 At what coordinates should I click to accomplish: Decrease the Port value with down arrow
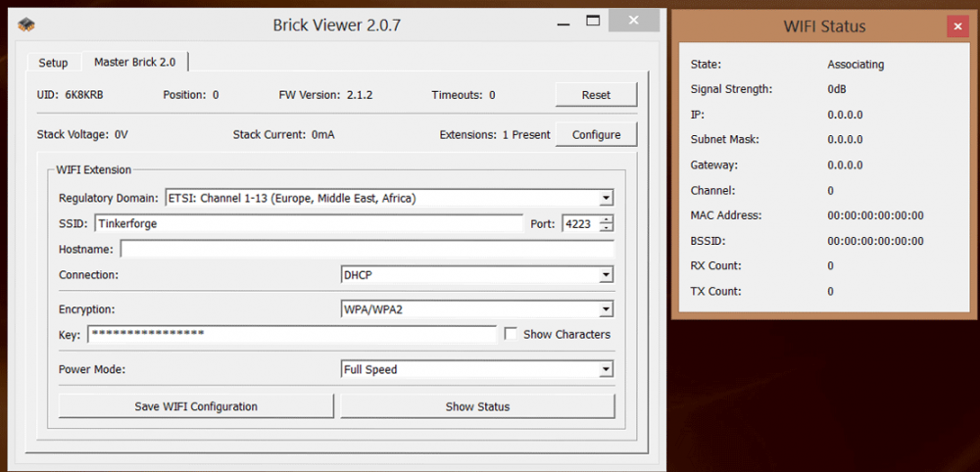[x=607, y=227]
